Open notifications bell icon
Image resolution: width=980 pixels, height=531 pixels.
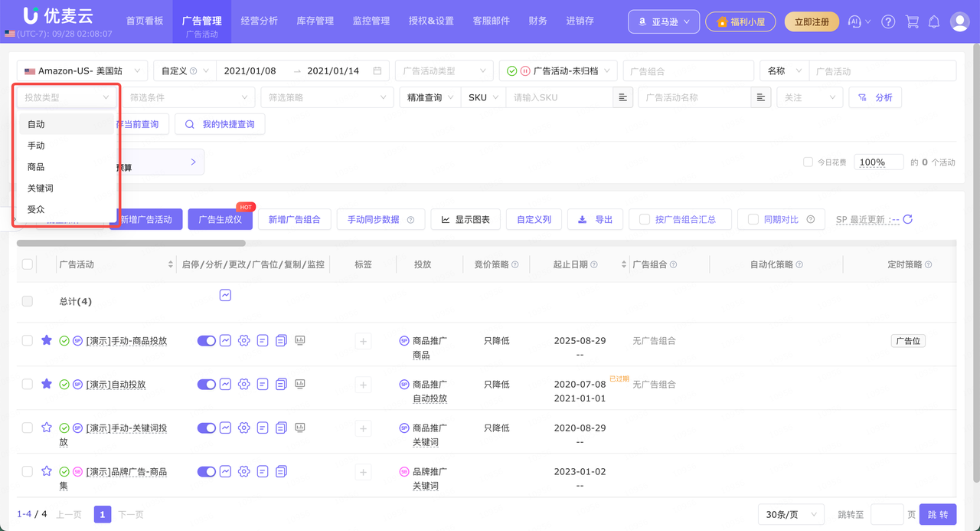[934, 22]
